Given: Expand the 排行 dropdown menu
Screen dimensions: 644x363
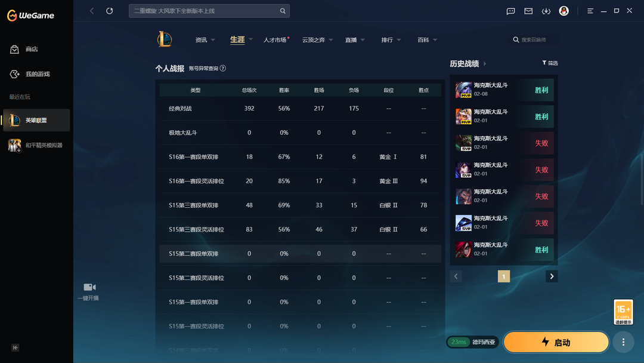Looking at the screenshot, I should 391,40.
